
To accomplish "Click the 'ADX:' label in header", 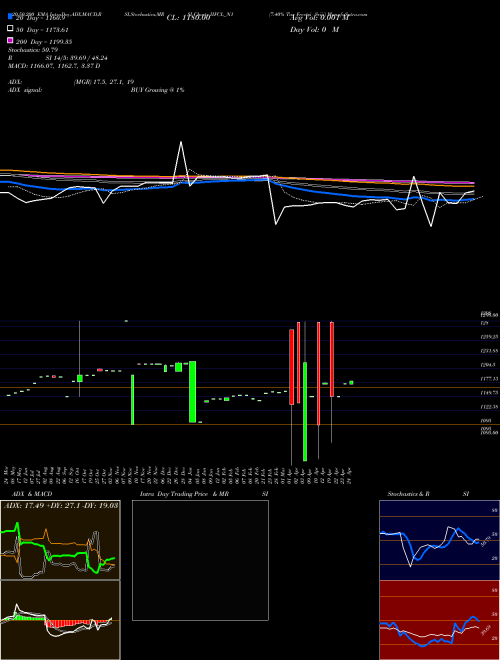I will click(x=15, y=82).
